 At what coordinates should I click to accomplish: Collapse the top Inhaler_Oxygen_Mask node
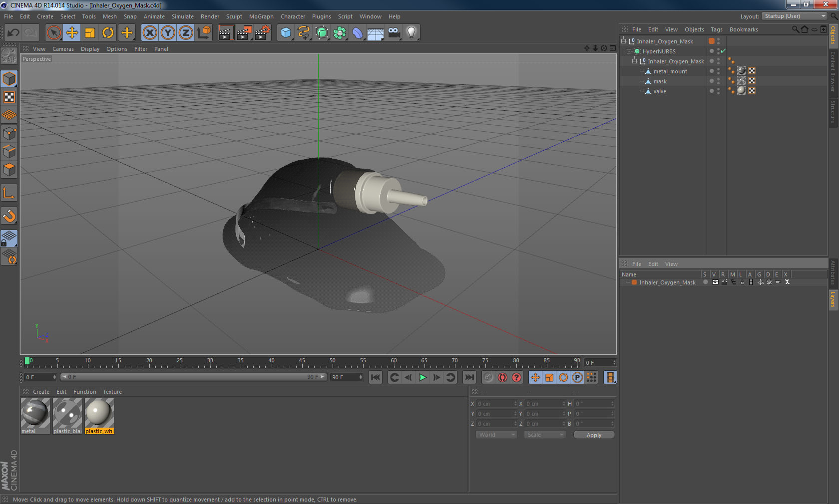coord(624,41)
